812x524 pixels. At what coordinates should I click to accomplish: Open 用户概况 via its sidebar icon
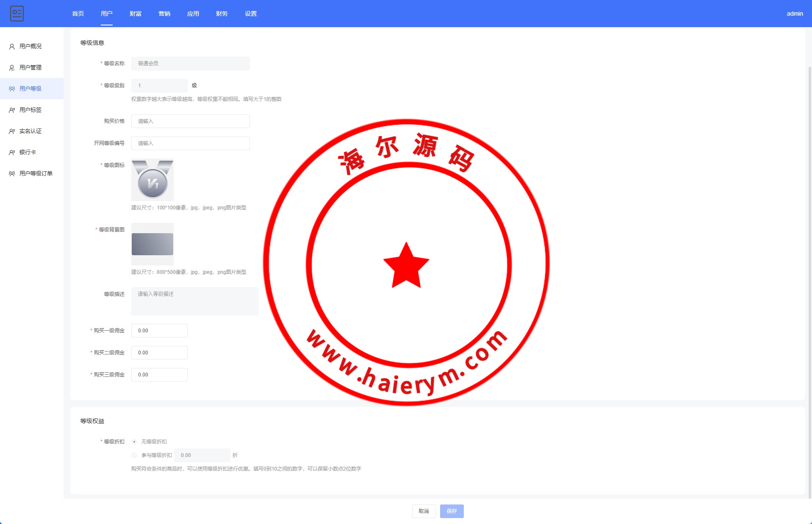click(x=12, y=47)
